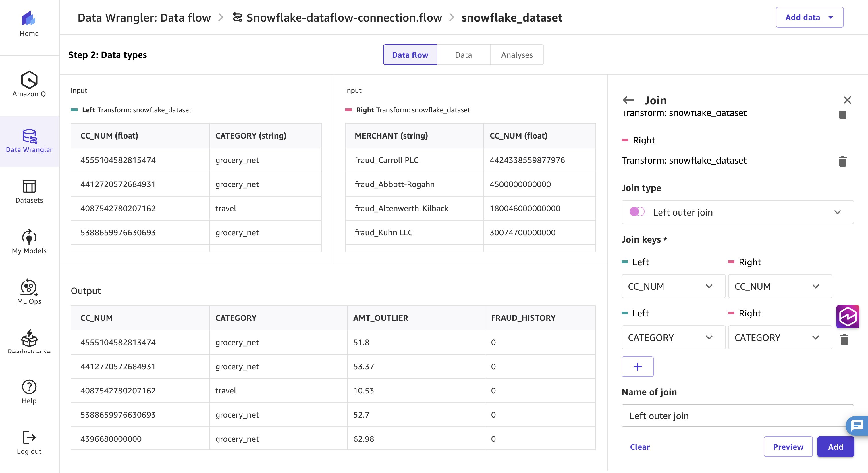
Task: Select Output cell with value 51.8
Action: (416, 342)
